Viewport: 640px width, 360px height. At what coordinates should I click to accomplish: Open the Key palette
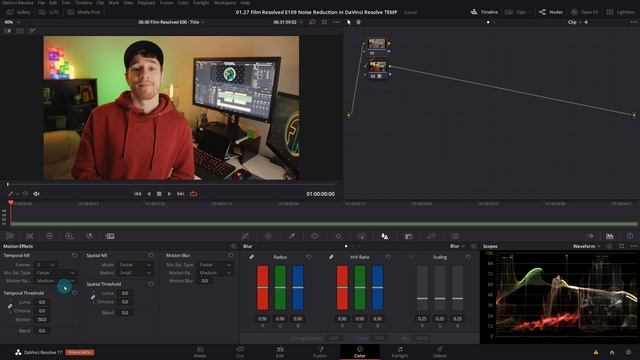(408, 236)
